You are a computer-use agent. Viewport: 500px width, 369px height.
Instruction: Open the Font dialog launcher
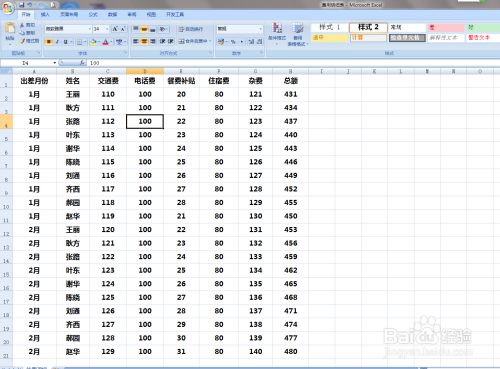125,53
